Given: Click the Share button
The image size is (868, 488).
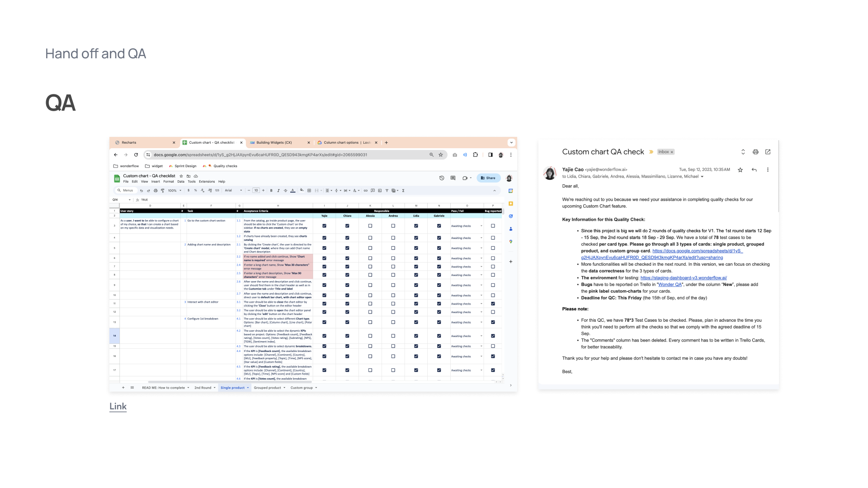Looking at the screenshot, I should pos(488,178).
